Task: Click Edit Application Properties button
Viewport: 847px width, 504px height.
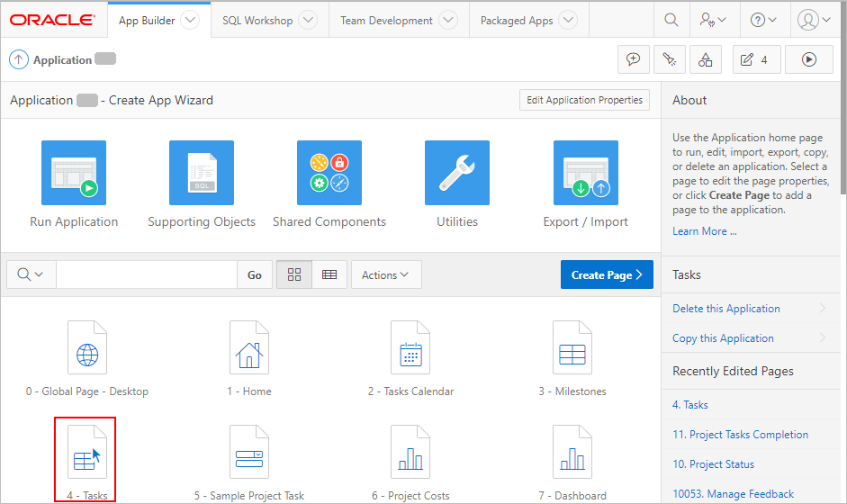Action: [x=584, y=100]
